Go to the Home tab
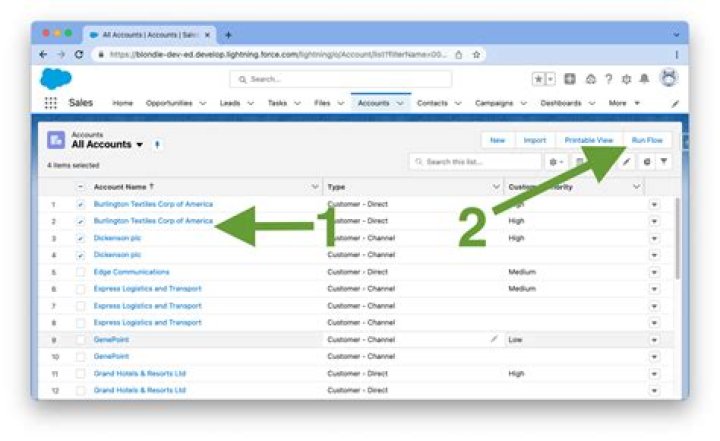720x441 pixels. pyautogui.click(x=123, y=103)
